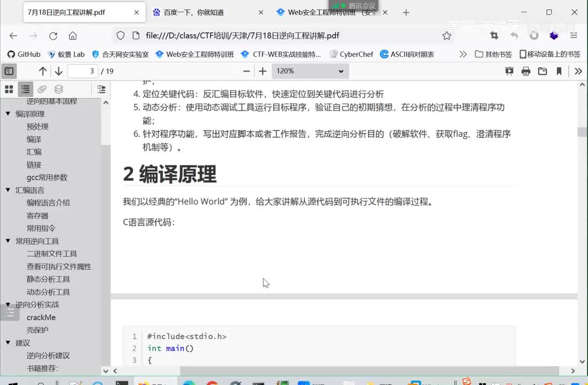The width and height of the screenshot is (588, 385).
Task: Open outline entry 壳保护
Action: pyautogui.click(x=37, y=330)
